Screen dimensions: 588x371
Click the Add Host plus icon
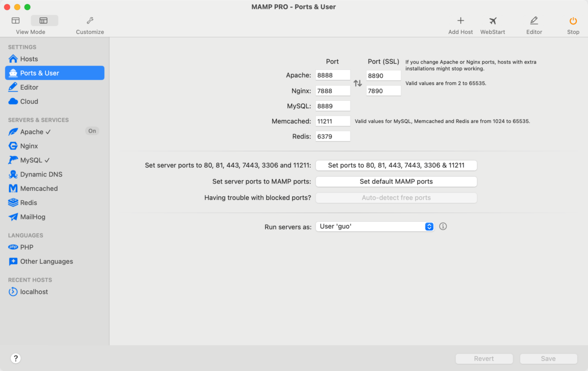461,21
